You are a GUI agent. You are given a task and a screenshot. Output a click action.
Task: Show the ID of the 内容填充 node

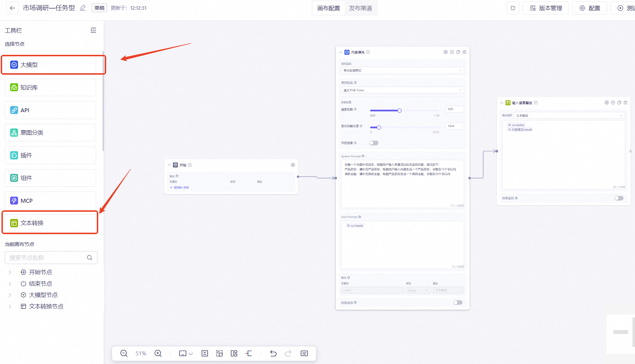445,52
